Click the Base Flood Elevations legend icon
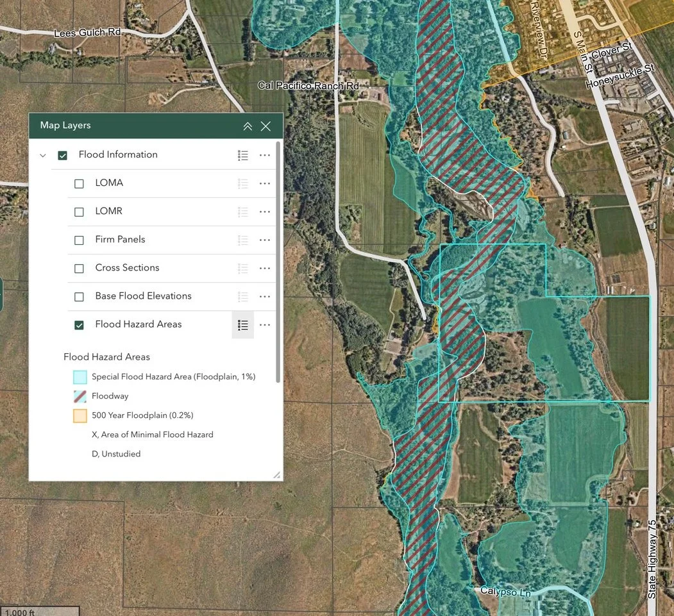 [242, 296]
